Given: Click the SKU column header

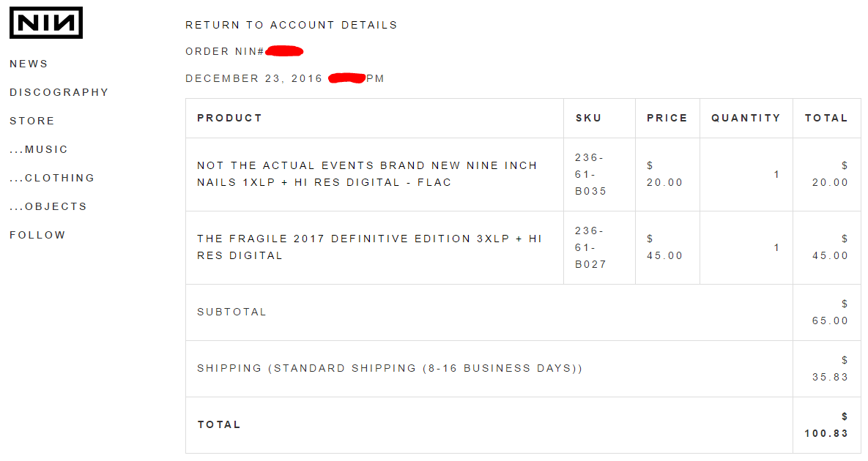Looking at the screenshot, I should tap(589, 118).
